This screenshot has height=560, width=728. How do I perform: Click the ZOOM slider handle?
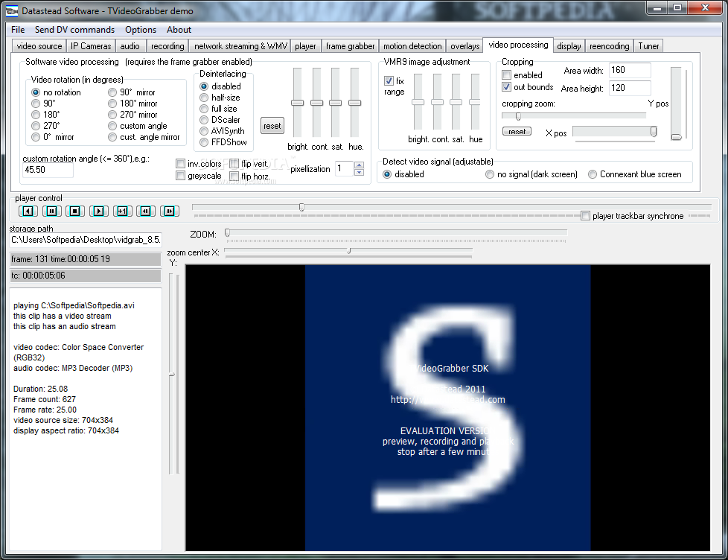coord(228,233)
